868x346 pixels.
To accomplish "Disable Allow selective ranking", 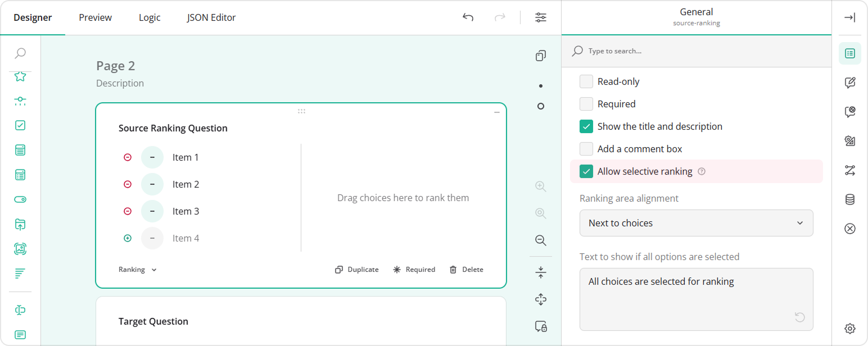I will point(586,171).
